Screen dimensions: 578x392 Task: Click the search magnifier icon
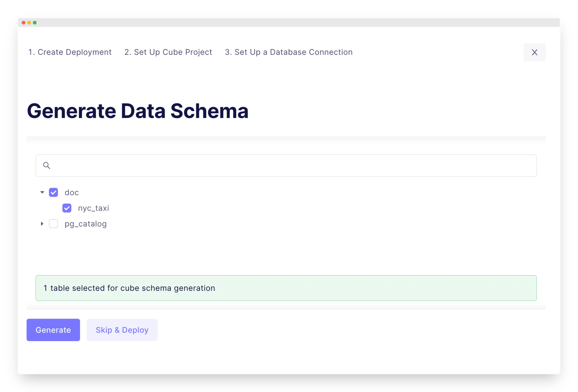47,165
